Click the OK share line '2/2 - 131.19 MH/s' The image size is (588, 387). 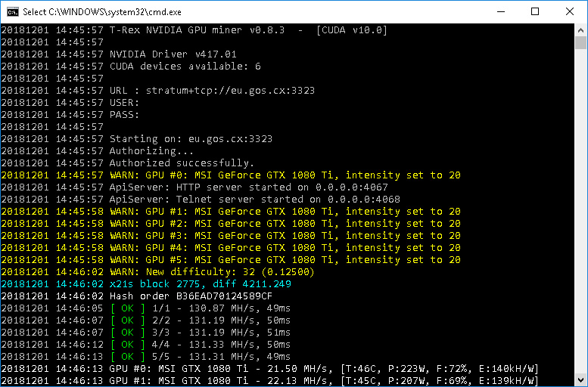point(146,320)
